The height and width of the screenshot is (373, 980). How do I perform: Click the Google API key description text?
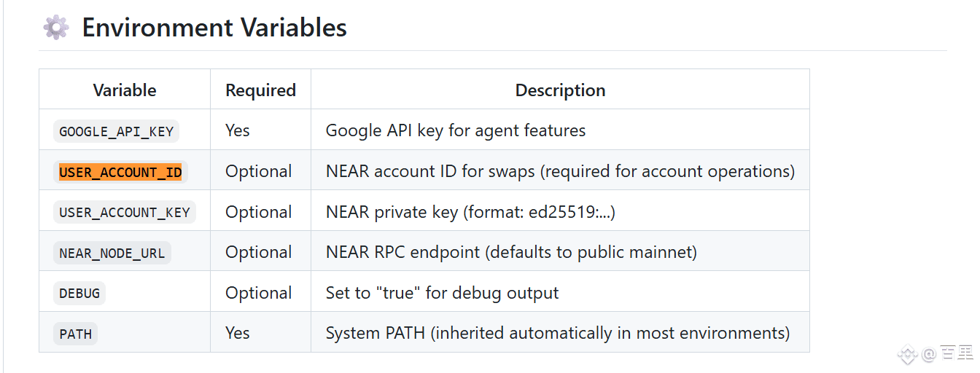tap(456, 131)
